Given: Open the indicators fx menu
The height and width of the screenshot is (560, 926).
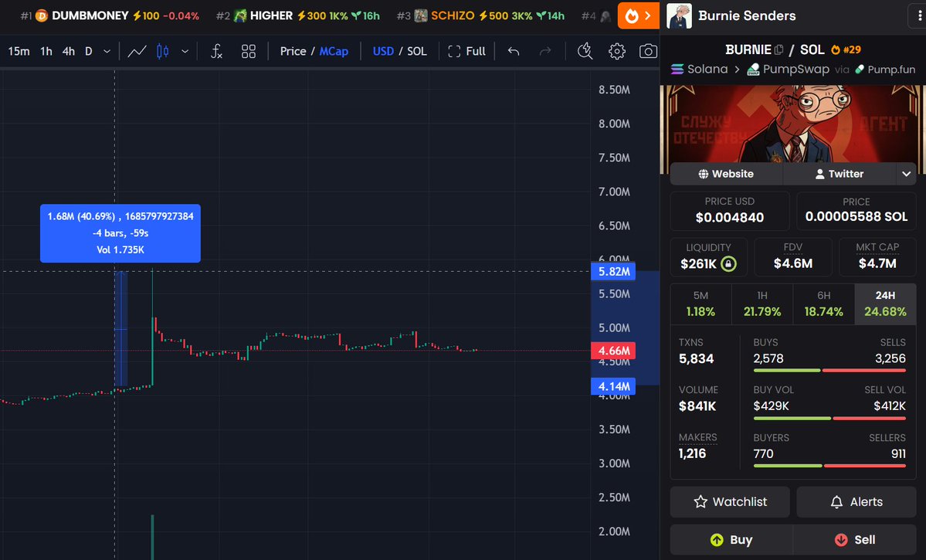Looking at the screenshot, I should click(x=217, y=52).
